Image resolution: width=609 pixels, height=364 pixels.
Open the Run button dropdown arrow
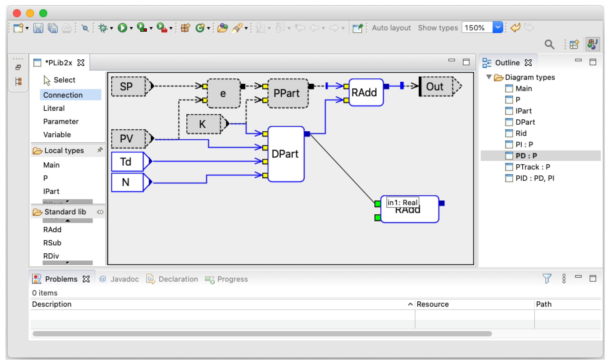[131, 28]
